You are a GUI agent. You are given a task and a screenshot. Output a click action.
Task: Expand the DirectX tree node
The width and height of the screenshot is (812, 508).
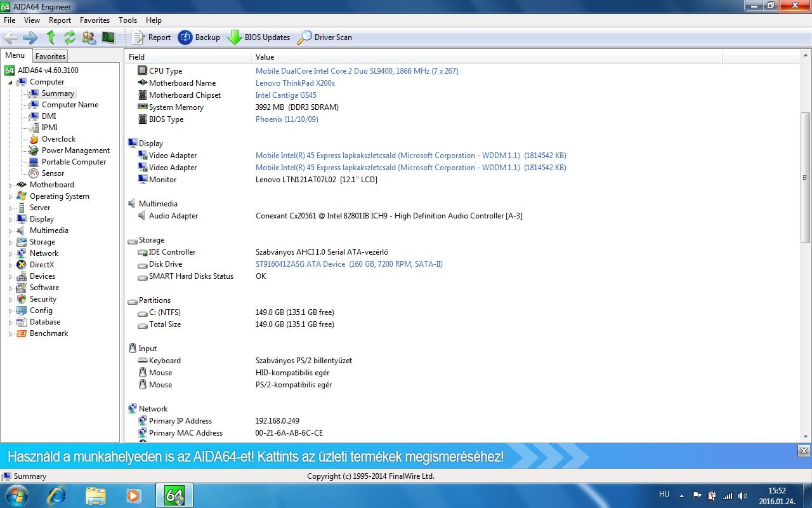10,265
